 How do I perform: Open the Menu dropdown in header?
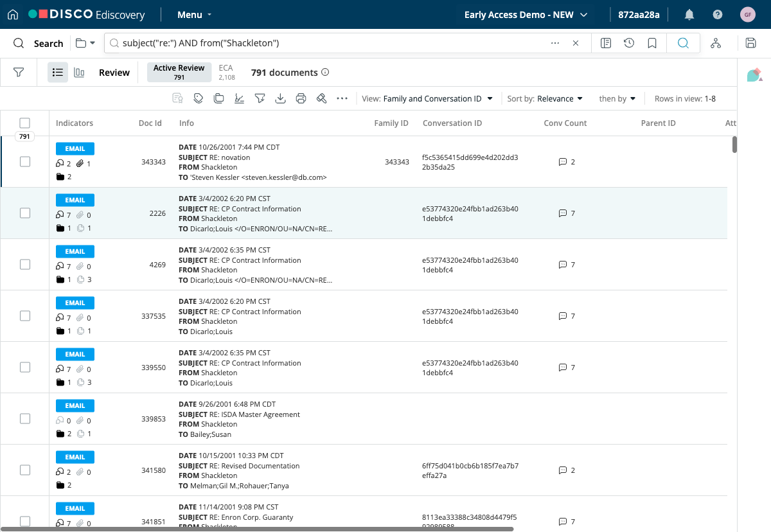(194, 14)
